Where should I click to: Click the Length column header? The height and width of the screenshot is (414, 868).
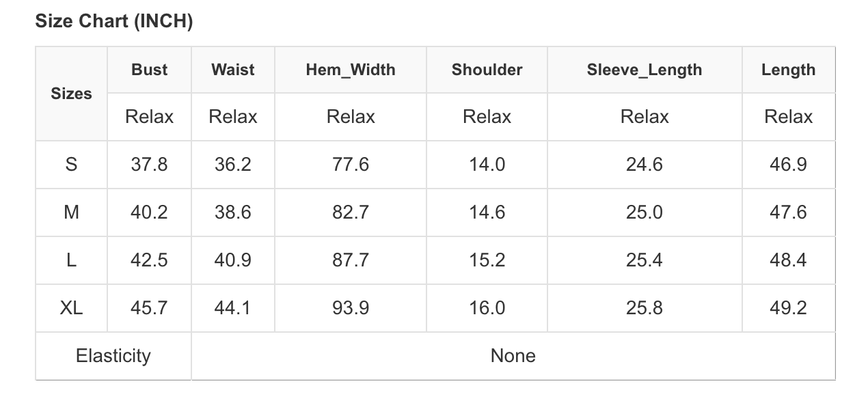tap(788, 70)
